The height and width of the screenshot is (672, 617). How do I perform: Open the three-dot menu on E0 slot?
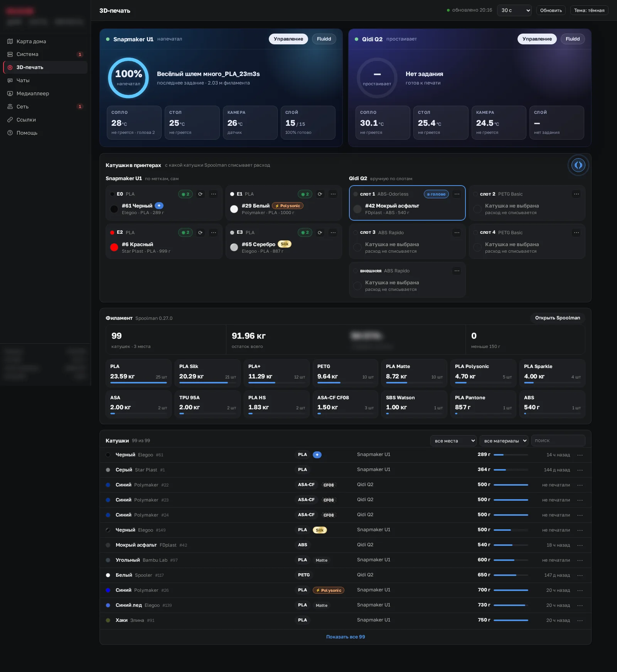point(214,194)
